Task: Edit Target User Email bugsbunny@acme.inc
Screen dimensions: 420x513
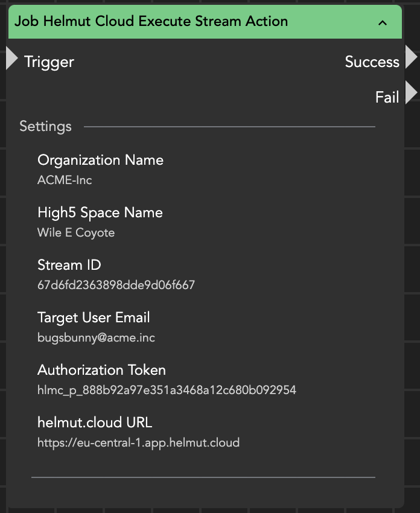Action: pyautogui.click(x=96, y=337)
